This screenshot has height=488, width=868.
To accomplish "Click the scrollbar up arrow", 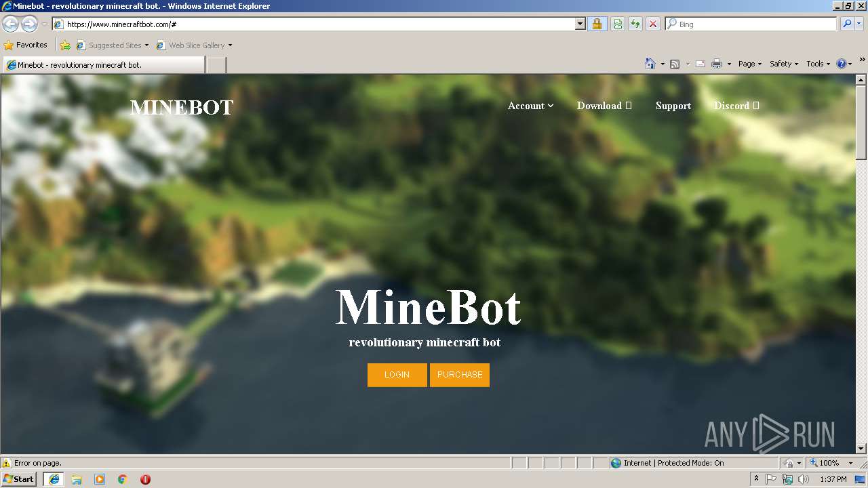I will click(x=861, y=80).
